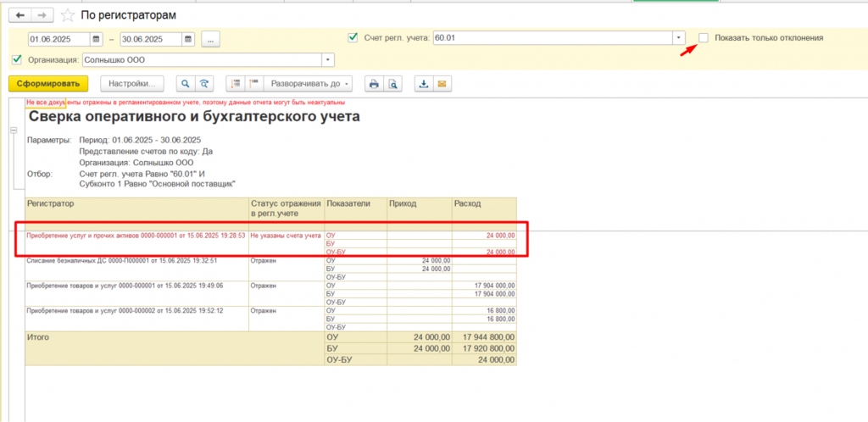Open calendar picker for end date 30.06.2025
This screenshot has height=422, width=868.
pyautogui.click(x=188, y=39)
